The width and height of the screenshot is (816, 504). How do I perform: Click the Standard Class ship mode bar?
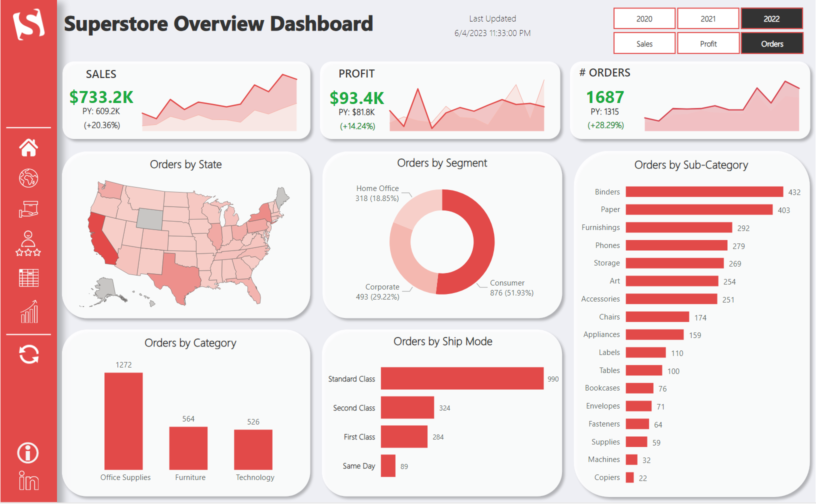461,378
